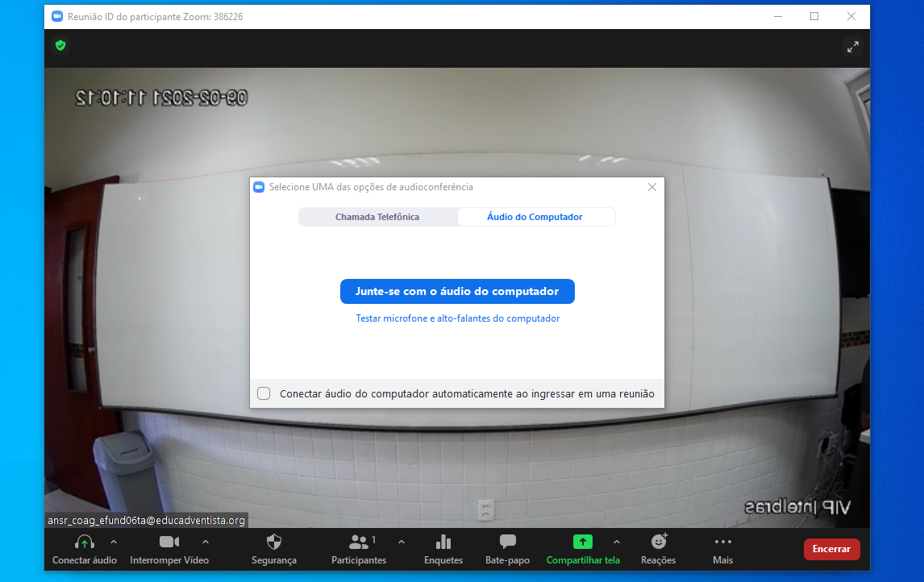Open the Mais three-dots menu
The height and width of the screenshot is (582, 924).
pyautogui.click(x=723, y=543)
